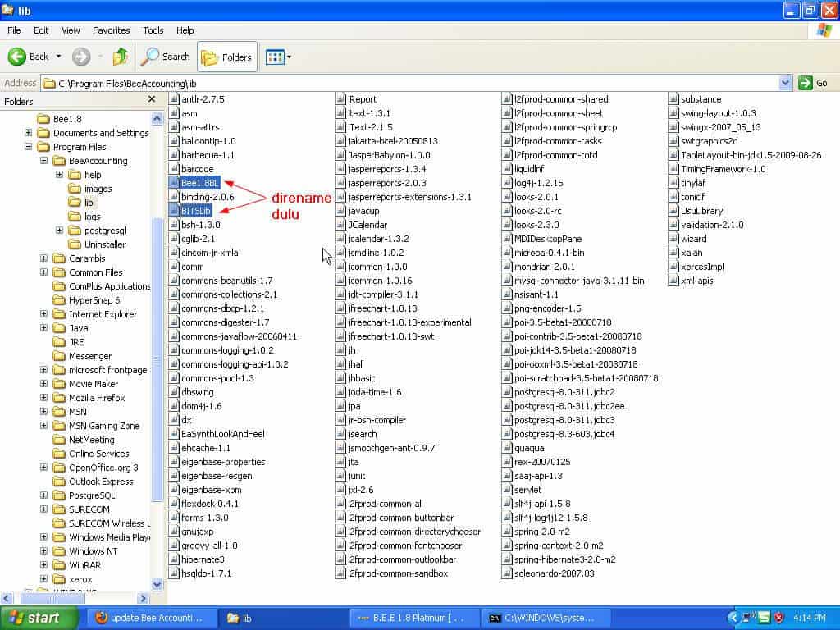
Task: Select the mysql-connector-java-3.1.11-bin file name
Action: coord(579,281)
